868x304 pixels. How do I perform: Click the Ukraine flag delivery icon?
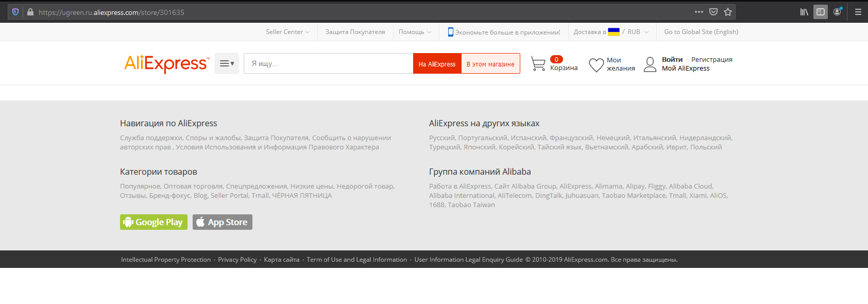614,32
